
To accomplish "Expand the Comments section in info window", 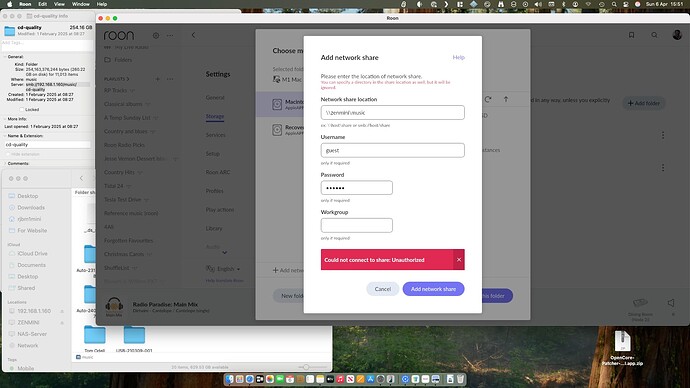I will (5, 164).
